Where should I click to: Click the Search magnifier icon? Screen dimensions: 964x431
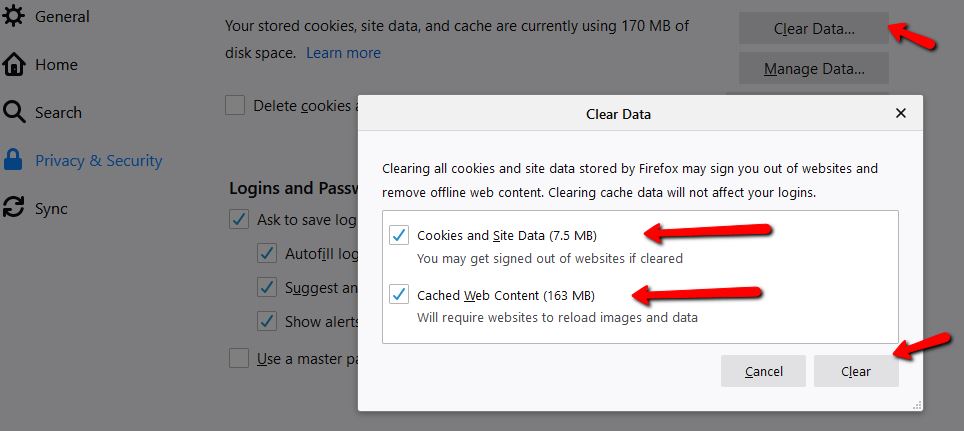14,113
